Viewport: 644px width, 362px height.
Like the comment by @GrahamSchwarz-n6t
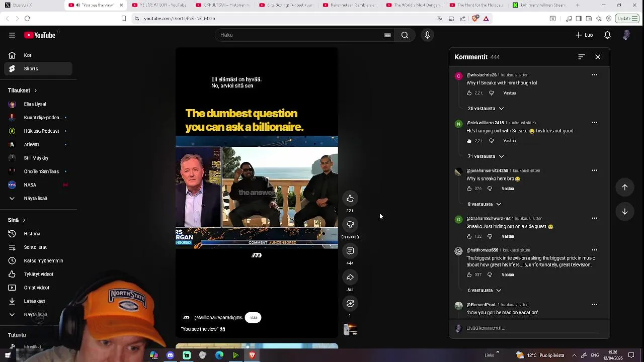coord(469,236)
